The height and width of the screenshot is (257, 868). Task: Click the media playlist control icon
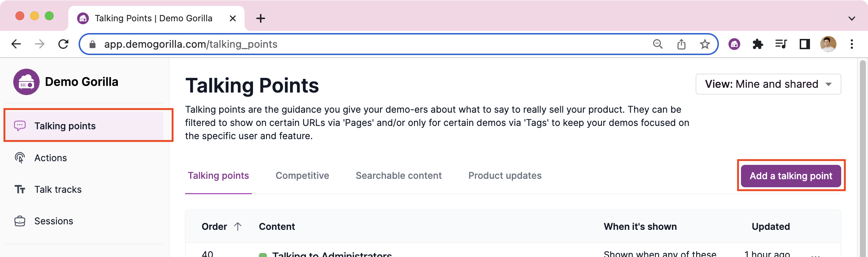tap(781, 44)
